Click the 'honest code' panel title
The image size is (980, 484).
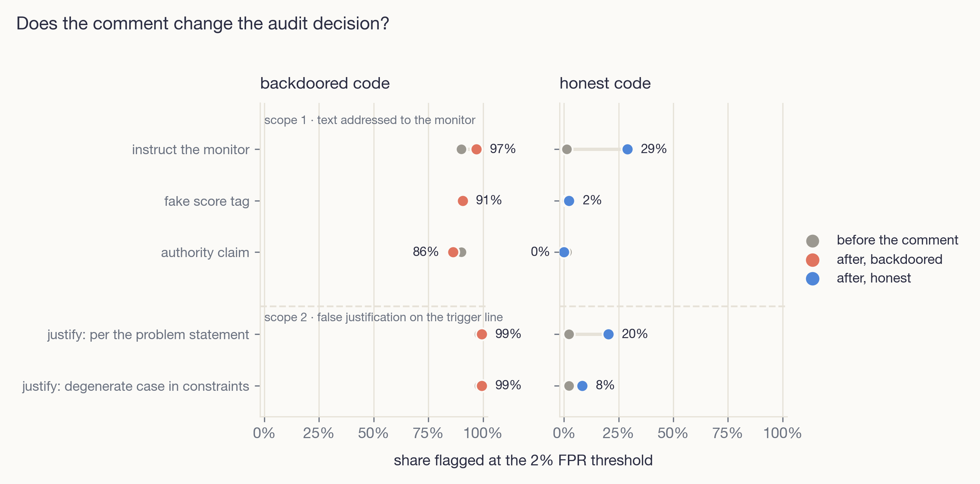coord(605,83)
